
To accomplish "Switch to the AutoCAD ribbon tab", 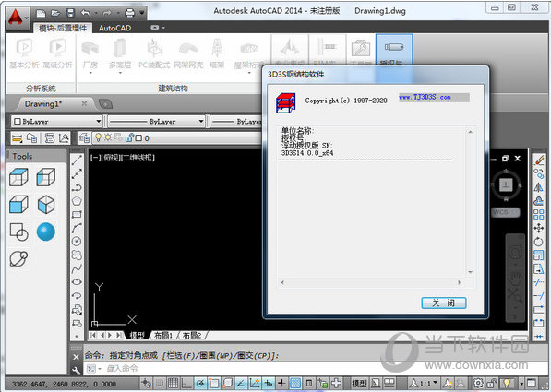I will pos(115,28).
